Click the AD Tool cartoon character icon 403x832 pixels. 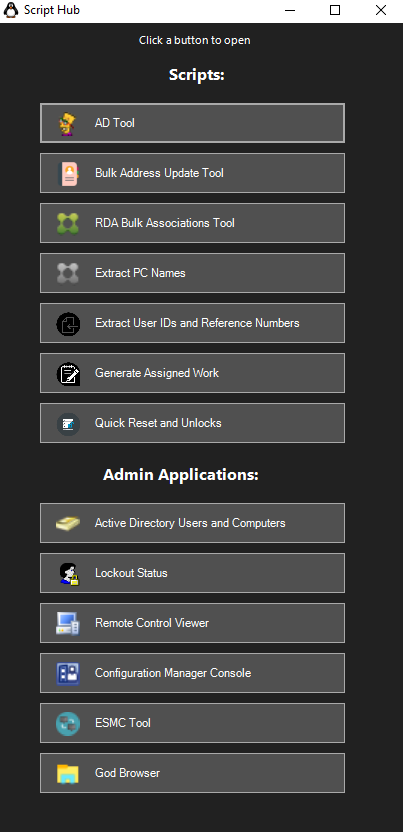click(67, 123)
